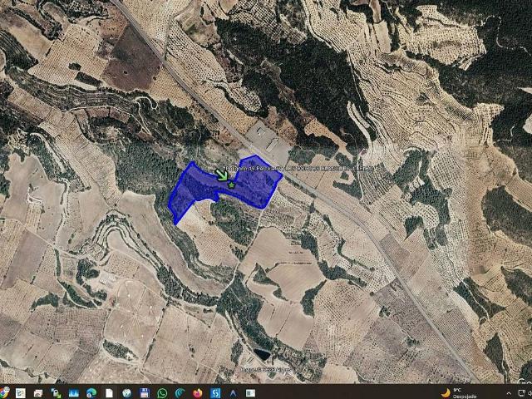Click the green arrow pointer on the parcel
Image resolution: width=532 pixels, height=399 pixels.
point(222,175)
